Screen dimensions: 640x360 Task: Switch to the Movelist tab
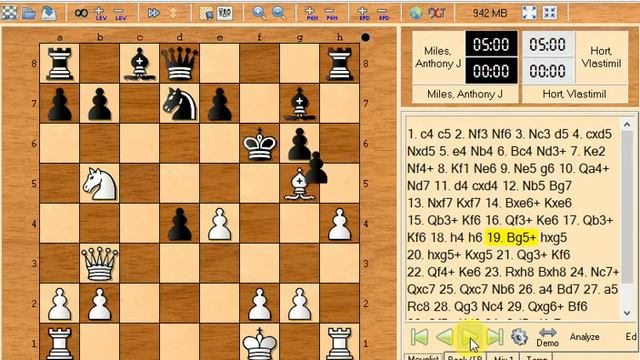[422, 357]
